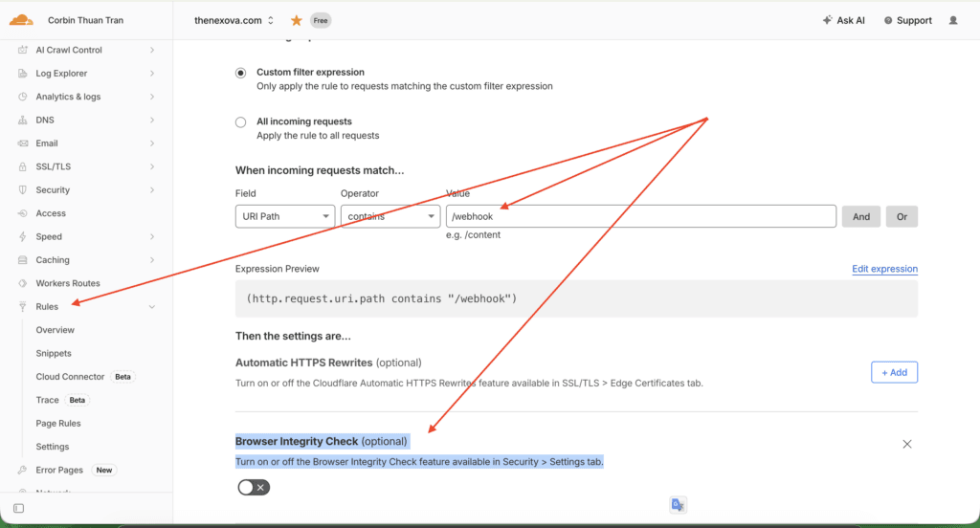Open the user account profile icon

coord(953,21)
